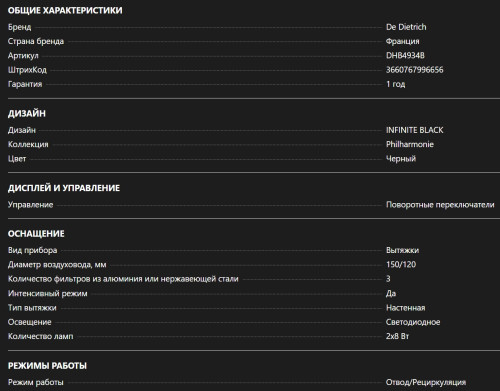Click the 'Артикул' label

pyautogui.click(x=23, y=56)
